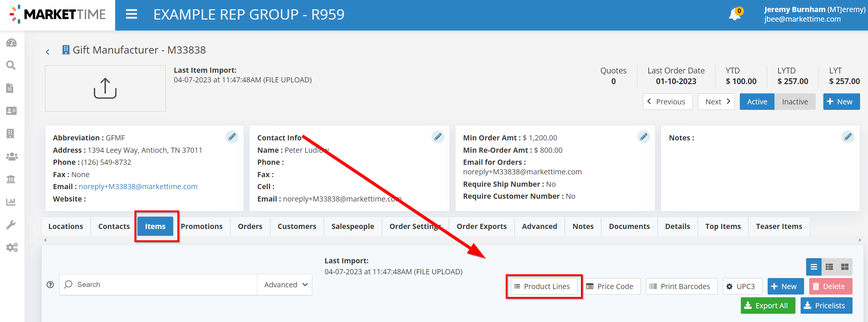Go to Next manufacturer
Viewport: 868px width, 322px height.
pos(716,102)
